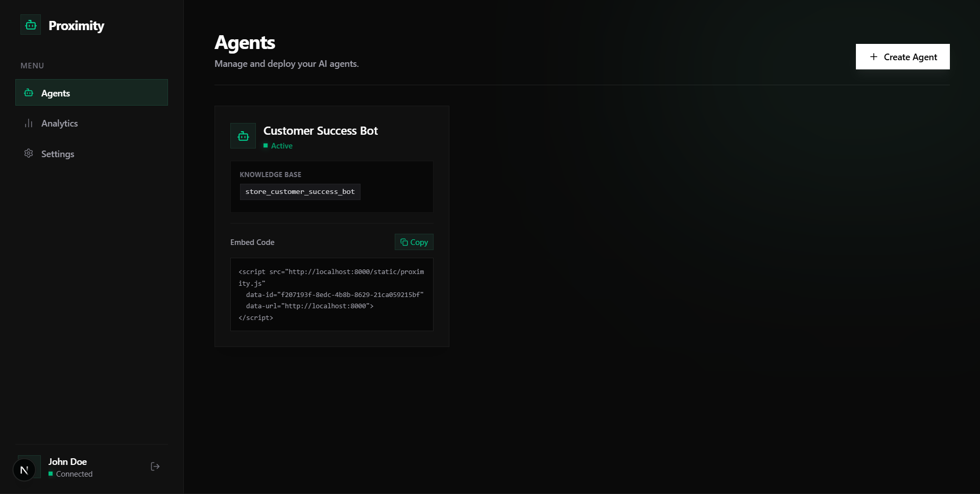Select the store_customer_success_bot knowledge base tag

point(300,192)
